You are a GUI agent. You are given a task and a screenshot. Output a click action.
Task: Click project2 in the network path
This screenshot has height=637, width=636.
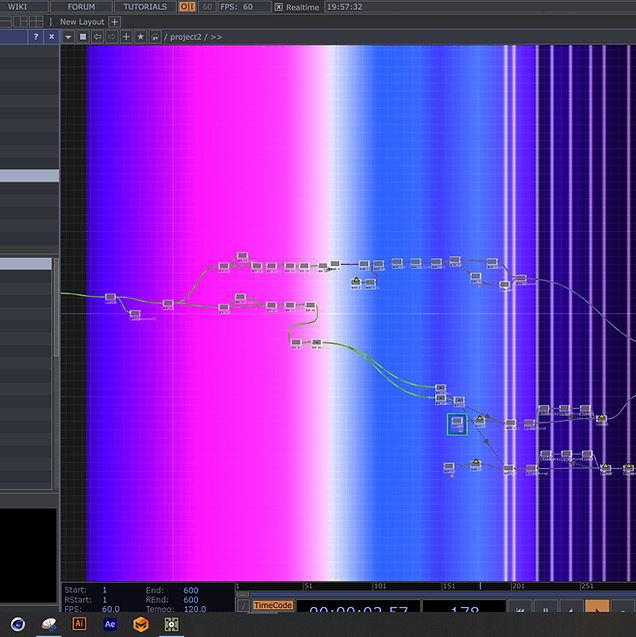[186, 37]
